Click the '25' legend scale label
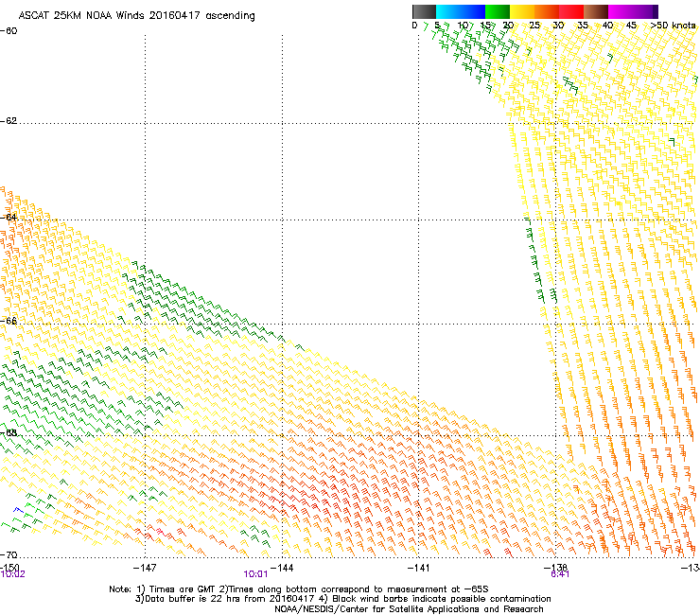Screen dimensions: 700x615 tap(534, 26)
